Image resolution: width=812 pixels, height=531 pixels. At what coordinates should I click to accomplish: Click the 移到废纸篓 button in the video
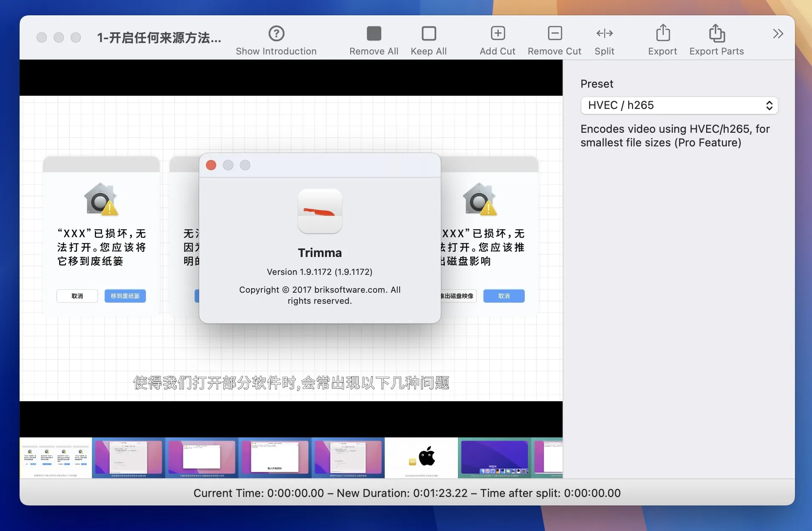[x=125, y=296]
